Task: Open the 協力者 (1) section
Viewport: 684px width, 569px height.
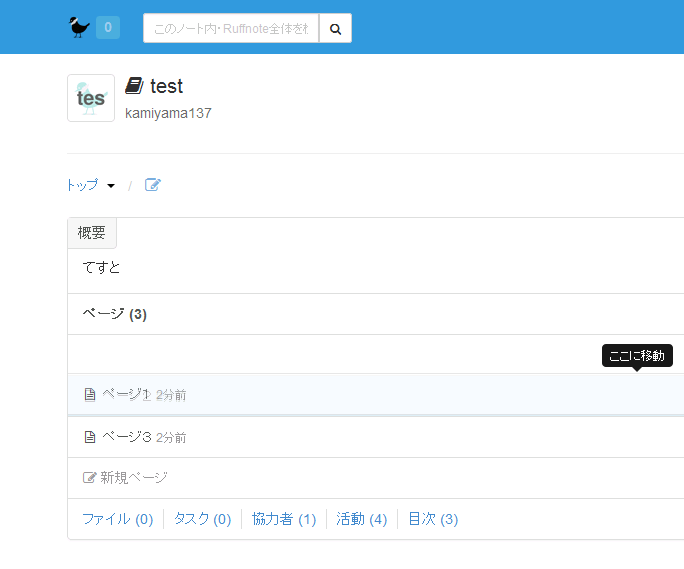Action: 284,519
